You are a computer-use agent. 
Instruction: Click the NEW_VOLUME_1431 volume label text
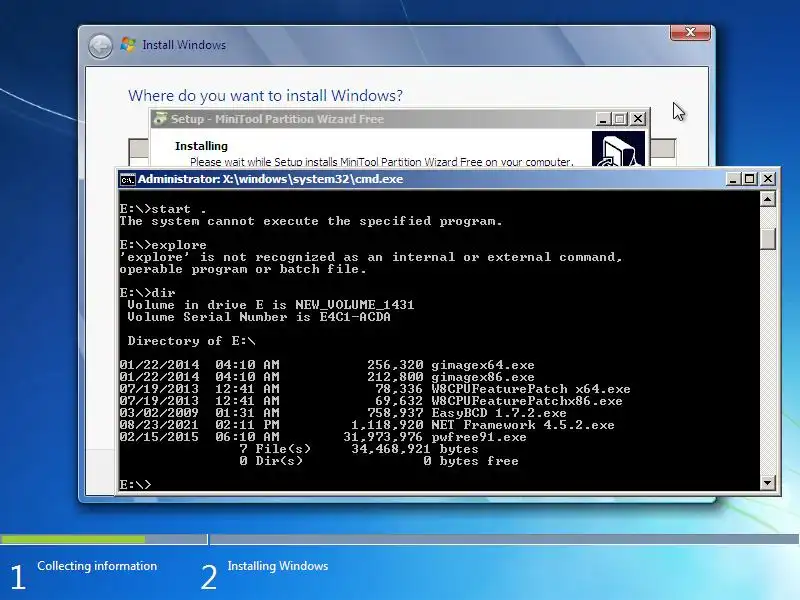click(x=355, y=305)
